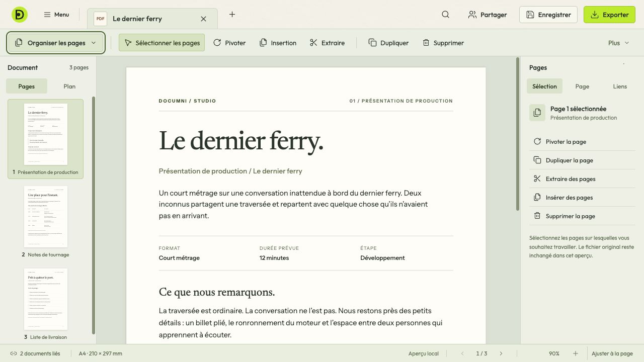Click Insérer des pages action
The height and width of the screenshot is (362, 644).
pyautogui.click(x=582, y=197)
